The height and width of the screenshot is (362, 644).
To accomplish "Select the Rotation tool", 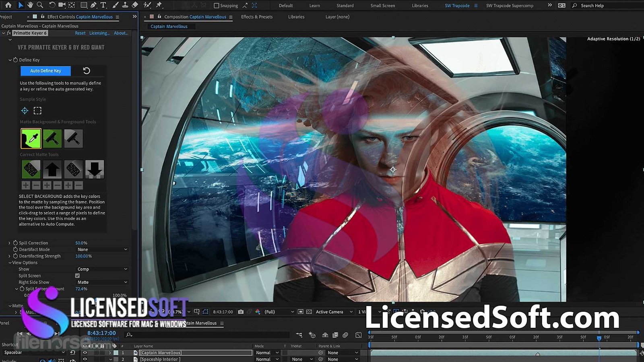I will 52,5.
